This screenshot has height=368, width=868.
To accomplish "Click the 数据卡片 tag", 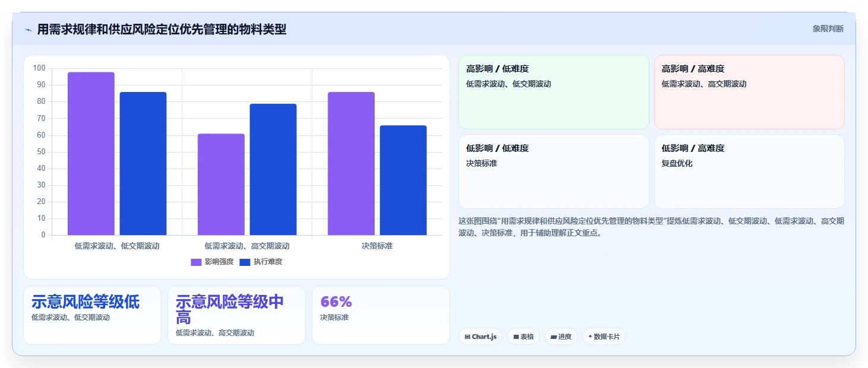I will click(604, 337).
